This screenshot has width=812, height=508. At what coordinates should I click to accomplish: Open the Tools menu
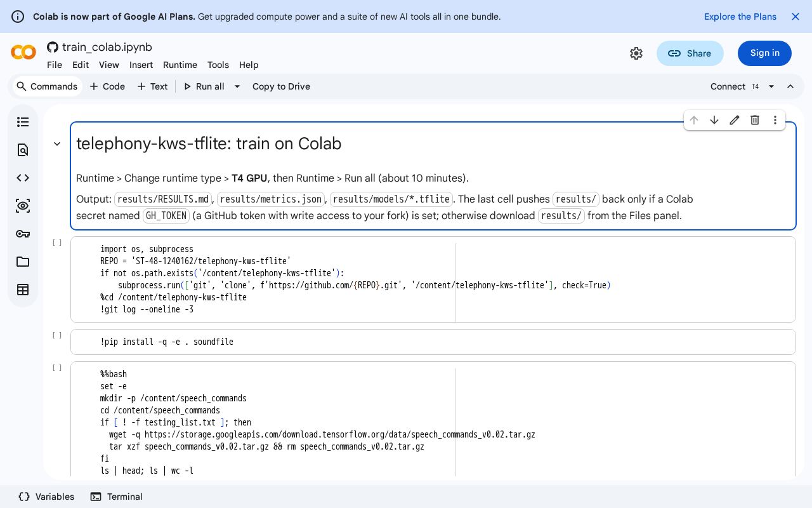218,65
